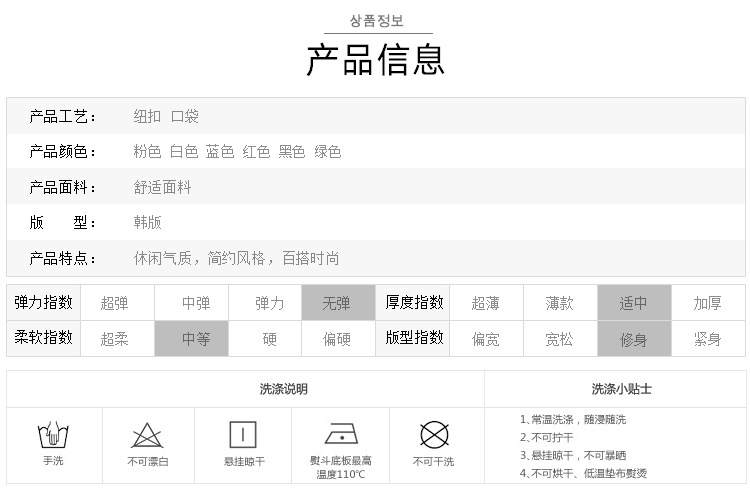Click the 版型指数 header
Screen dimensions: 750x500
(x=413, y=338)
